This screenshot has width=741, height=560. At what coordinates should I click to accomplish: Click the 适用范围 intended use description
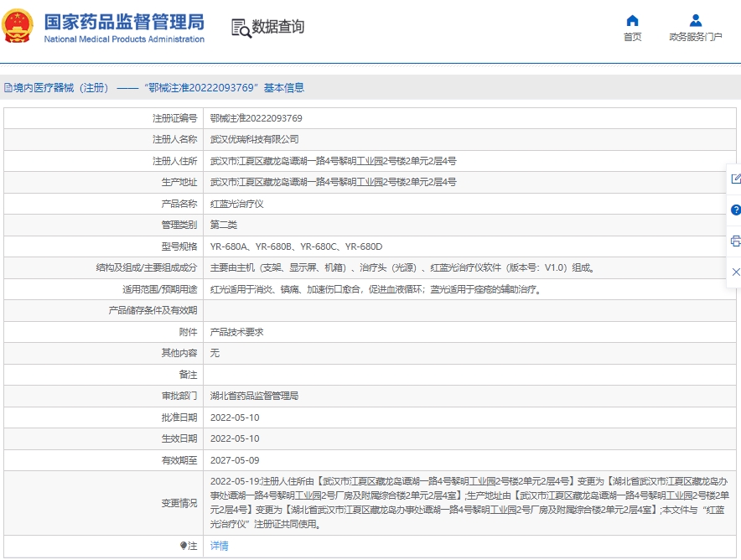click(376, 289)
